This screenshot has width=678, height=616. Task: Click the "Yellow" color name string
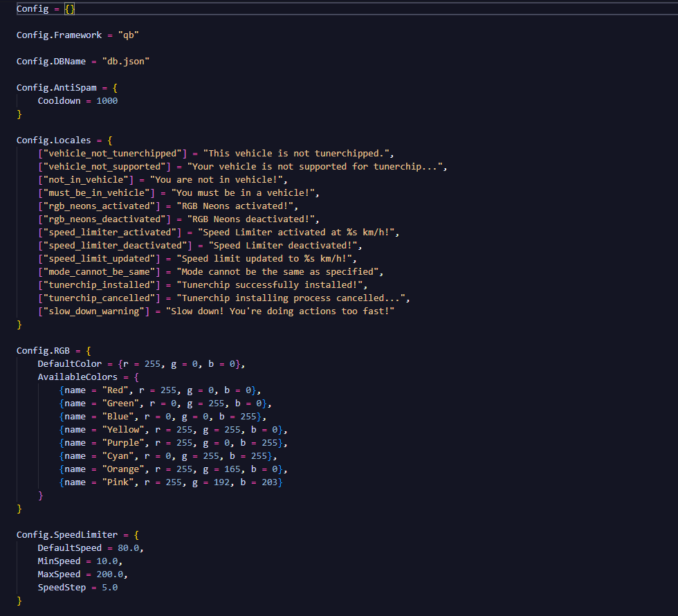123,430
